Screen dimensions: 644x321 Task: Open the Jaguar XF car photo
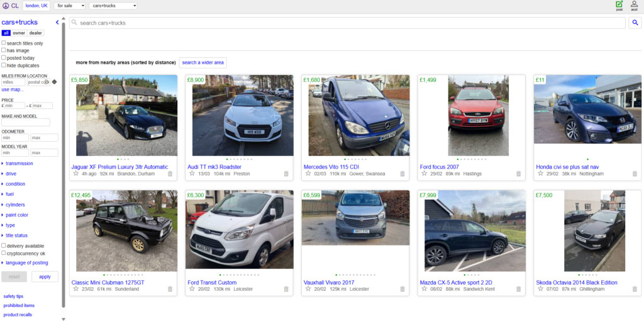tap(126, 115)
